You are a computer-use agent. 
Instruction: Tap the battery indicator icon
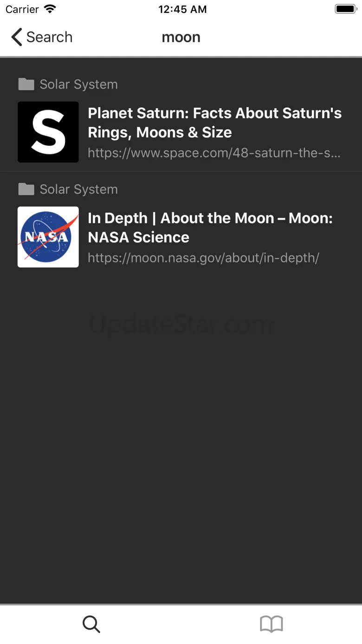[x=345, y=9]
